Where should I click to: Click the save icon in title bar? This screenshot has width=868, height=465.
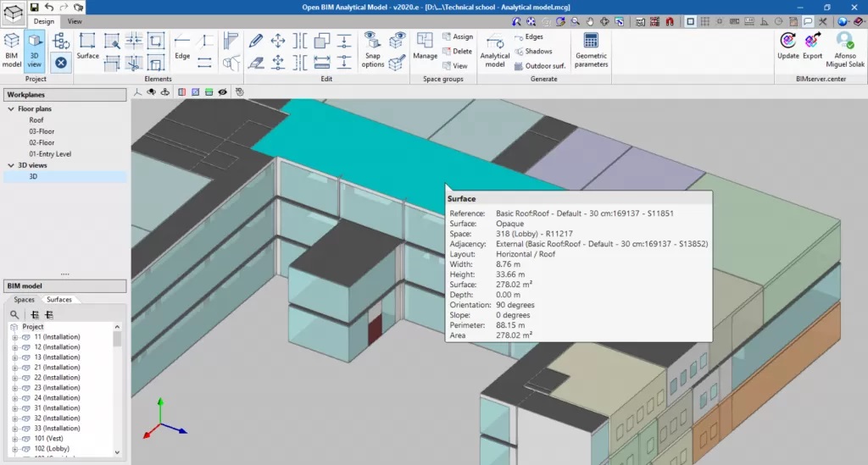34,7
